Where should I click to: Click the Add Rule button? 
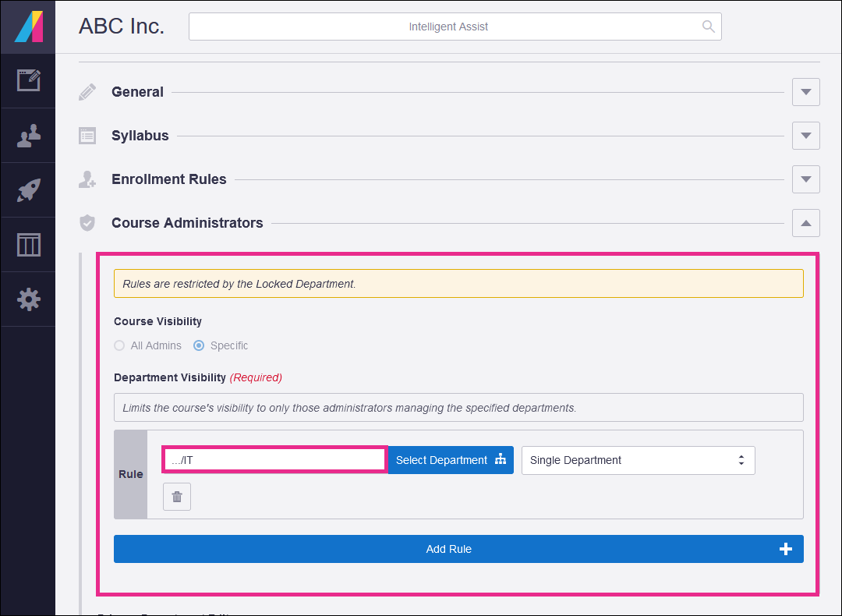point(458,548)
